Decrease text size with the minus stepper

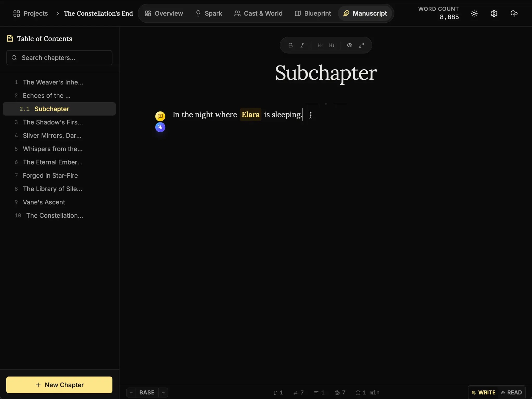[131, 393]
